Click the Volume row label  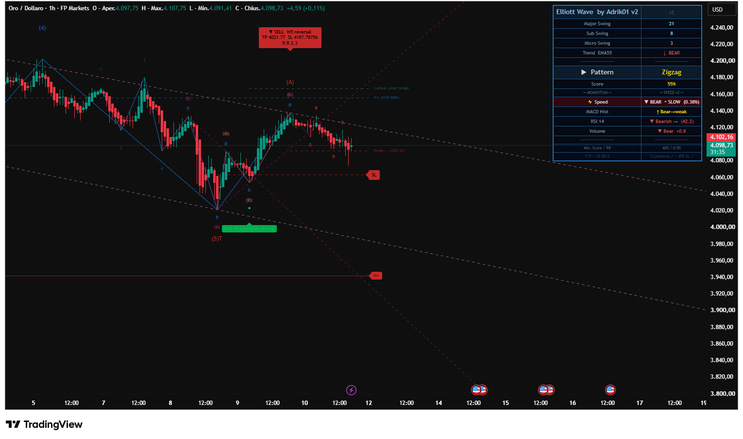pyautogui.click(x=597, y=131)
